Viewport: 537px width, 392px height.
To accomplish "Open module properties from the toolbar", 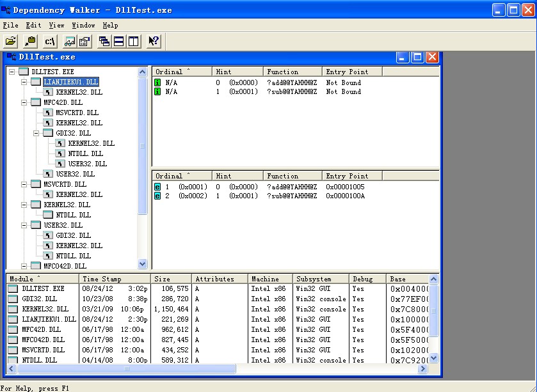I will (x=84, y=41).
